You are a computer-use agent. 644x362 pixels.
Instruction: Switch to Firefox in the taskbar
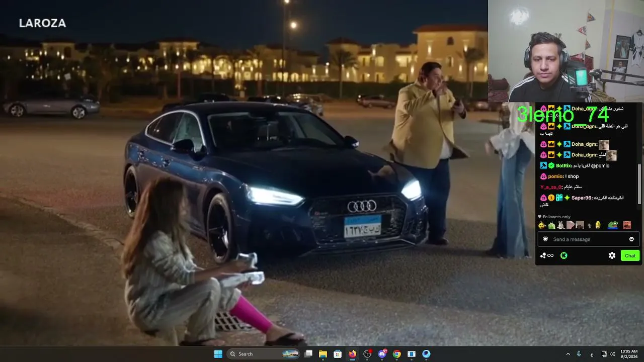click(352, 354)
